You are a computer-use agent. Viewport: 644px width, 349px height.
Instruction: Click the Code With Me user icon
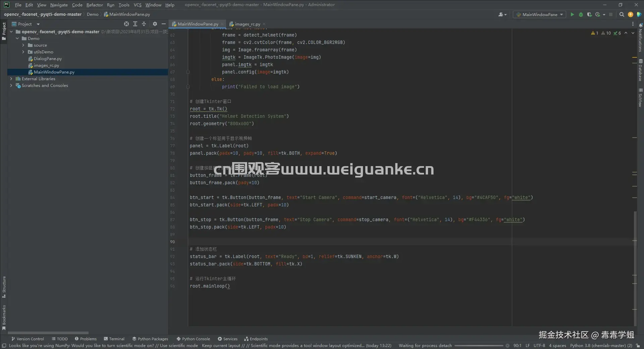point(502,14)
